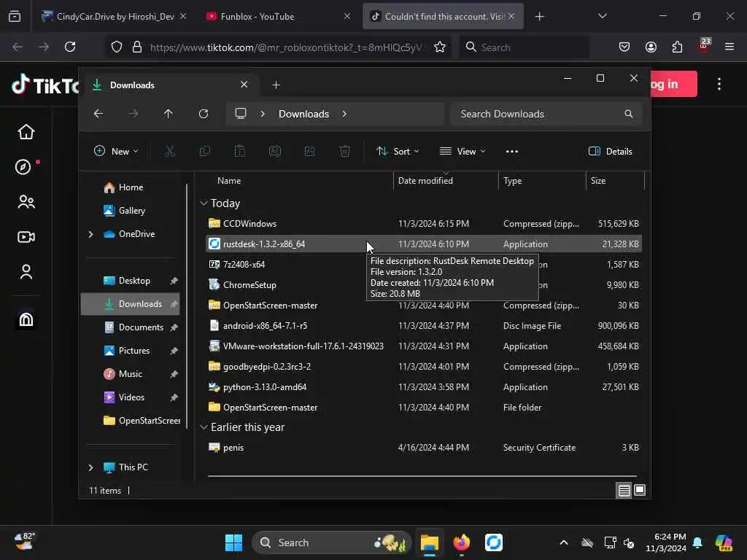Click the Search Downloads field
The height and width of the screenshot is (560, 747).
[546, 114]
